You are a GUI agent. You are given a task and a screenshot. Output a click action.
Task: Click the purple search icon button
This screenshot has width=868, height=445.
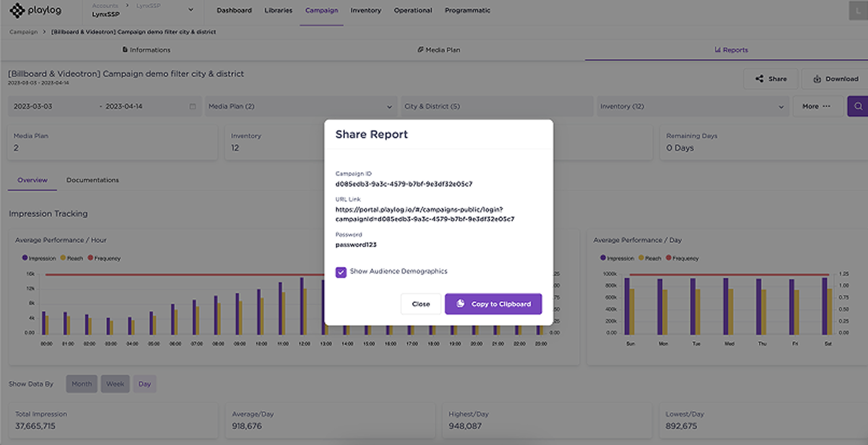point(857,106)
